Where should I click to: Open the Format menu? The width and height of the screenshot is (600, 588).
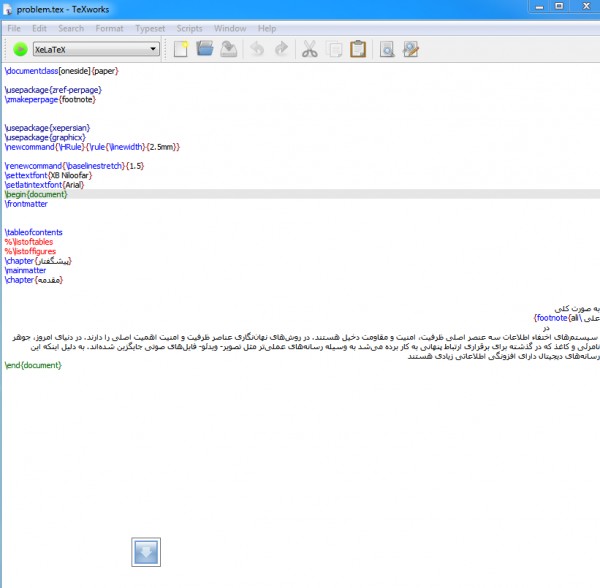(x=109, y=29)
